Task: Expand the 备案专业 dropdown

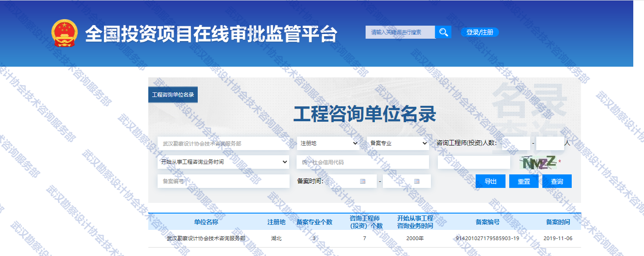Action: [398, 143]
